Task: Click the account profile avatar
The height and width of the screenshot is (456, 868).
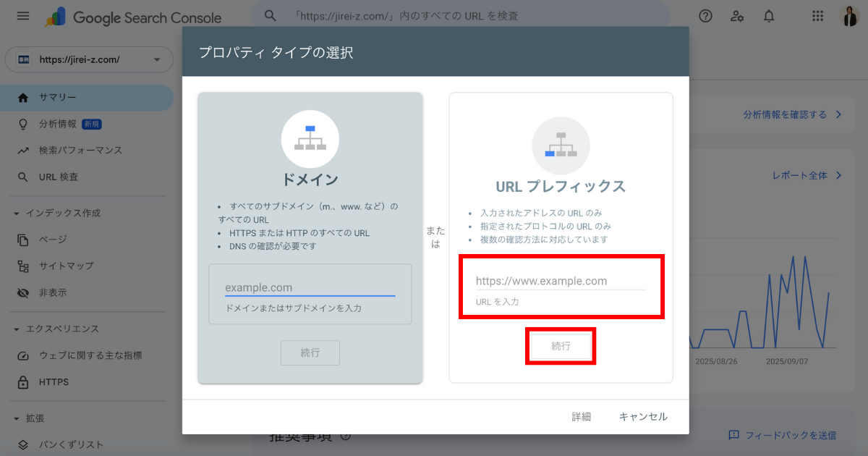Action: [x=849, y=16]
